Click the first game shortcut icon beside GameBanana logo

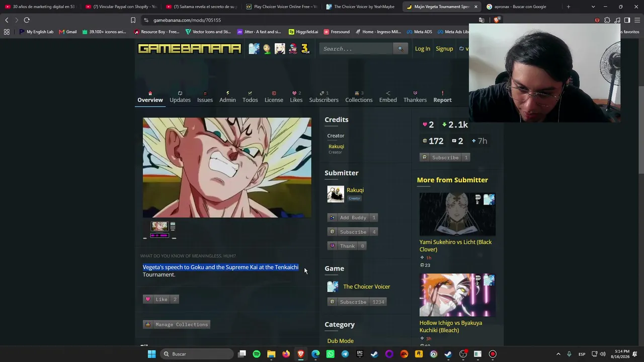coord(254,49)
